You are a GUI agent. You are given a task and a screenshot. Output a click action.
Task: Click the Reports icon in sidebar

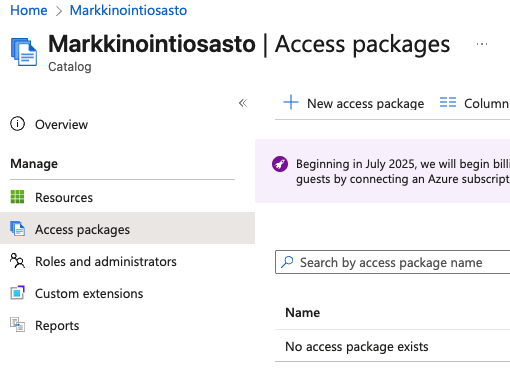[17, 325]
